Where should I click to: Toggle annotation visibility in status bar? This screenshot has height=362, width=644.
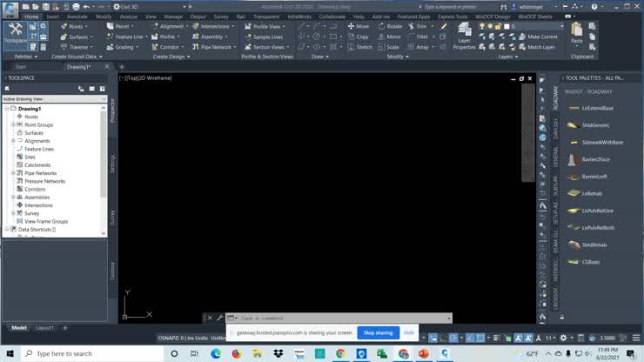(x=519, y=338)
